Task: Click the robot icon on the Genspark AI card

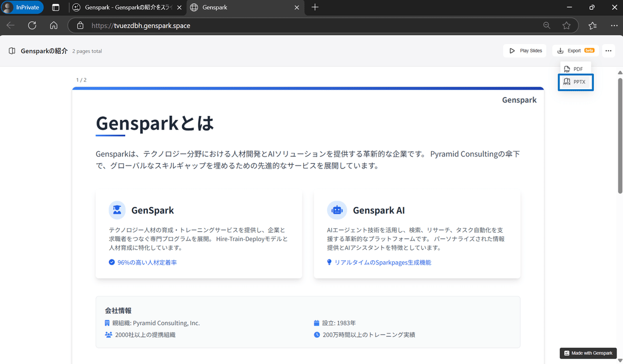Action: [x=336, y=210]
